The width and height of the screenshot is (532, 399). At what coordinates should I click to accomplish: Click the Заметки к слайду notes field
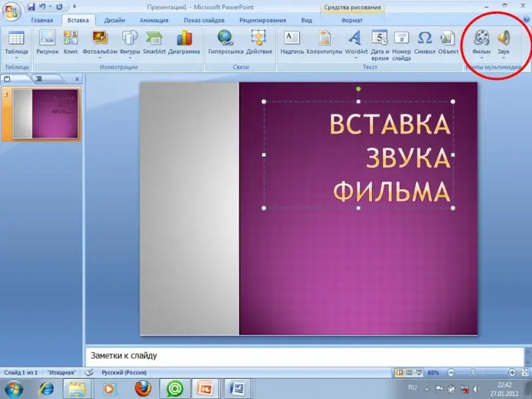[306, 356]
